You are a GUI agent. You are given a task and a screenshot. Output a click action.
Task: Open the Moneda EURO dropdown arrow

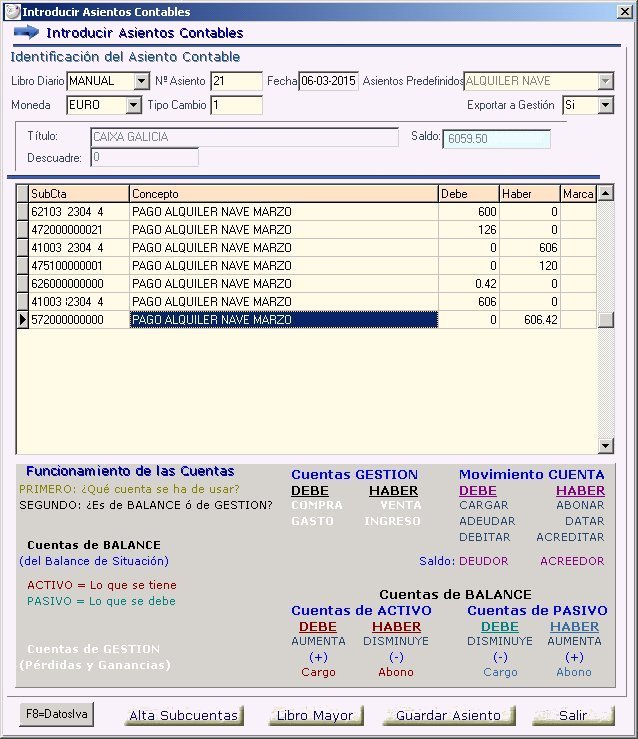point(134,105)
